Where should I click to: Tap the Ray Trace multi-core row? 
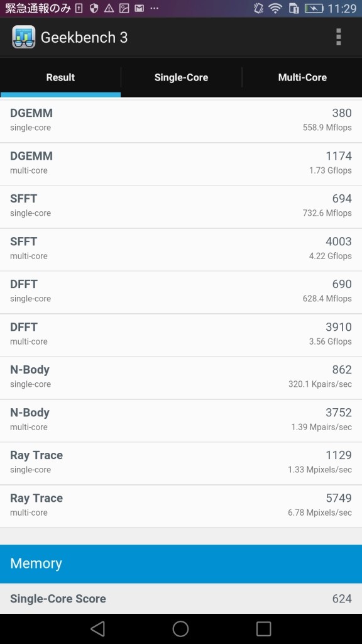coord(181,506)
